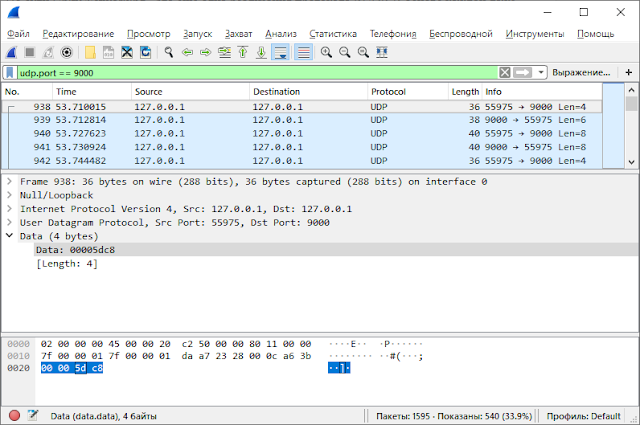
Task: Collapse the Data (4 bytes) node
Action: [9, 236]
